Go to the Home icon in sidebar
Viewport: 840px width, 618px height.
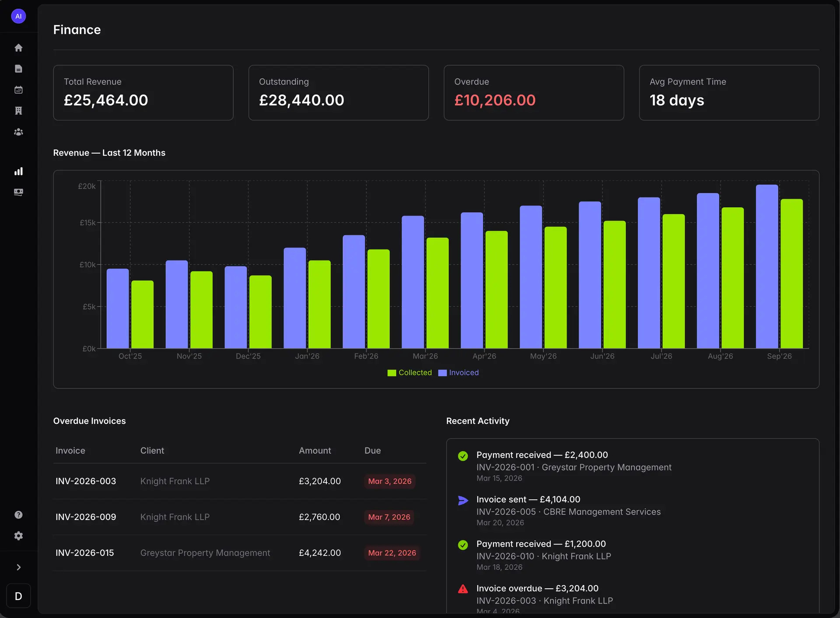[x=18, y=48]
